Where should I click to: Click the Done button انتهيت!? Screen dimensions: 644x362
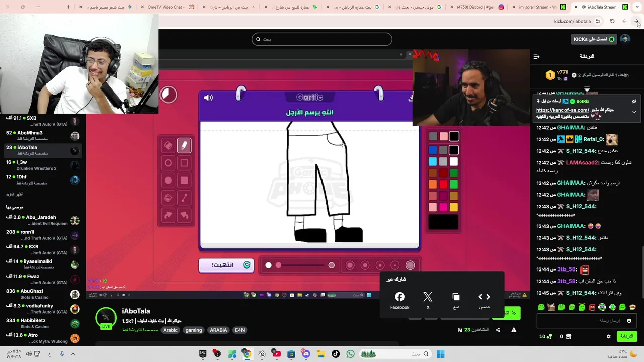[x=226, y=265]
